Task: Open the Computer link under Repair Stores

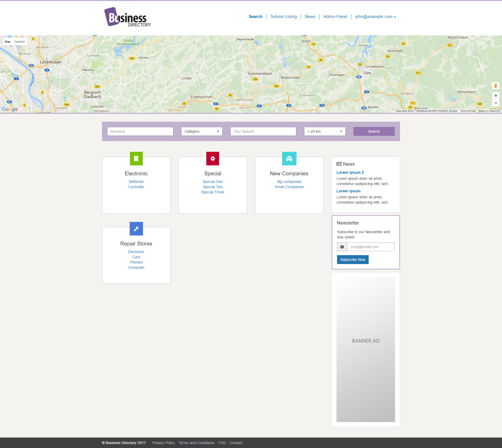Action: click(136, 267)
